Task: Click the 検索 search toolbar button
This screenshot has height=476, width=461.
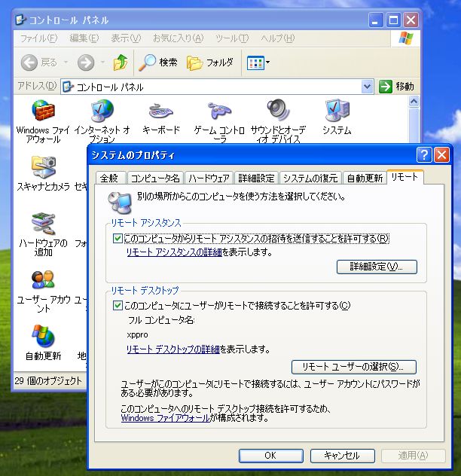Action: tap(158, 63)
